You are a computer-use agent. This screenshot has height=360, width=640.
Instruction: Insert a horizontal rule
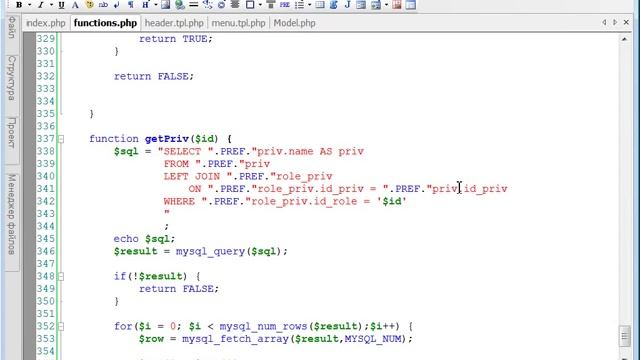193,5
